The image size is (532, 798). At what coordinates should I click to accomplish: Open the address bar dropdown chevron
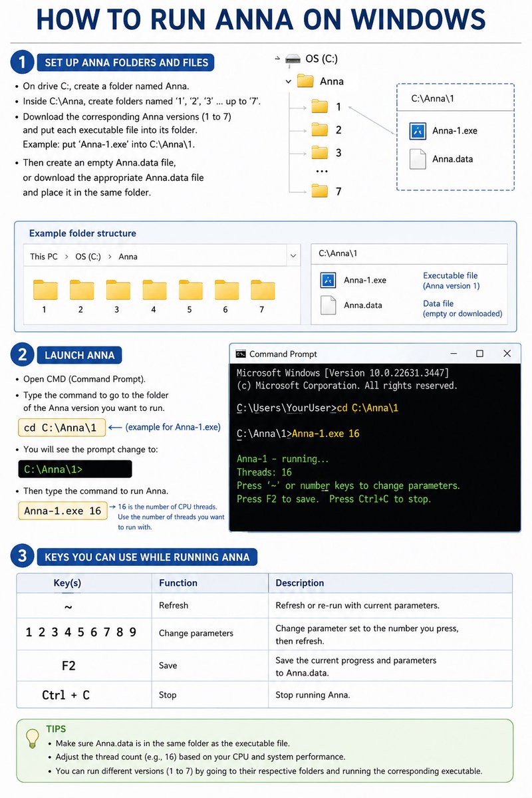(293, 256)
